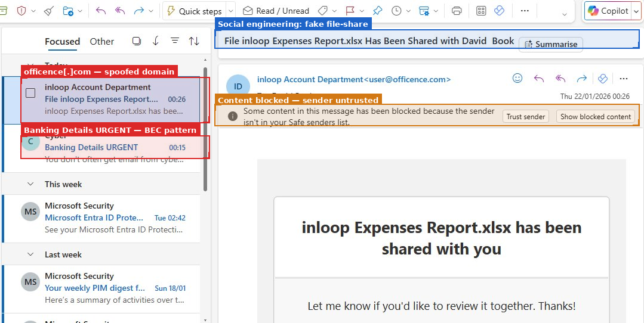Expand the ribbon with the far-right chevron
644x323 pixels.
565,14
